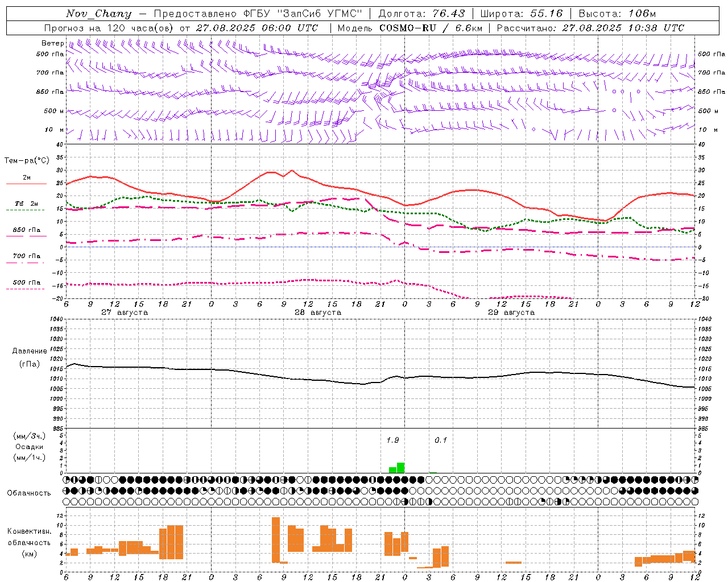Screen dimensions: 728x582
Task: Click the red line sample under "2м" legend
Action: point(26,184)
